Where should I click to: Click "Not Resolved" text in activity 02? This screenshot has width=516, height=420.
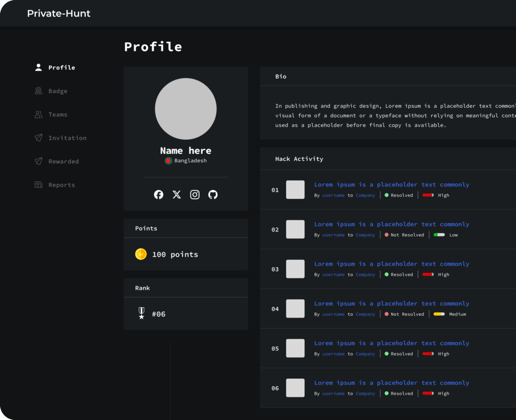407,235
